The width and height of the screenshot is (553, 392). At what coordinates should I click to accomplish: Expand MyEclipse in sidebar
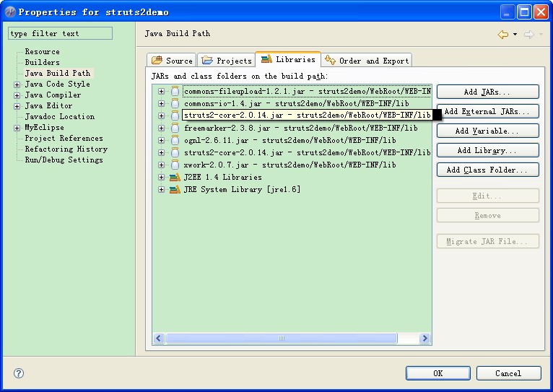pyautogui.click(x=17, y=128)
